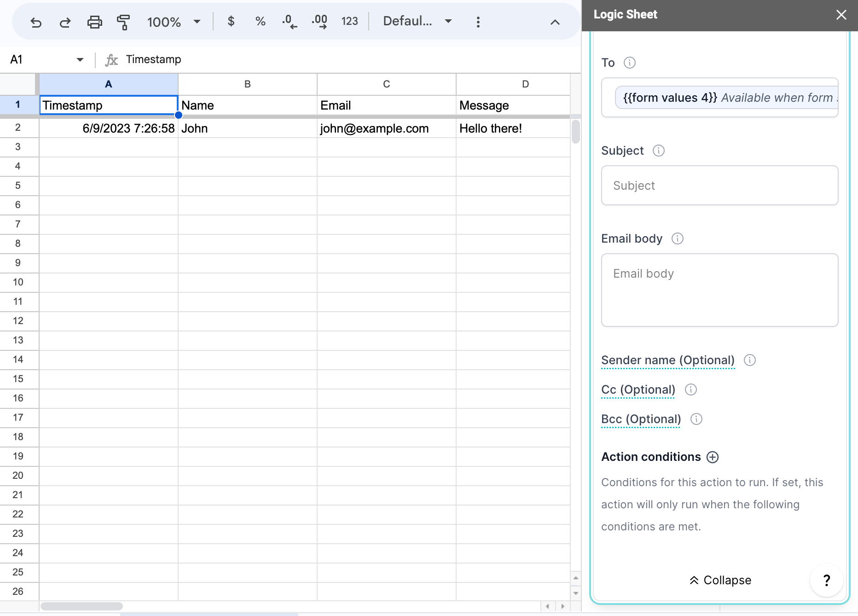Open the toolbar overflow menu
The image size is (858, 616).
pos(478,21)
